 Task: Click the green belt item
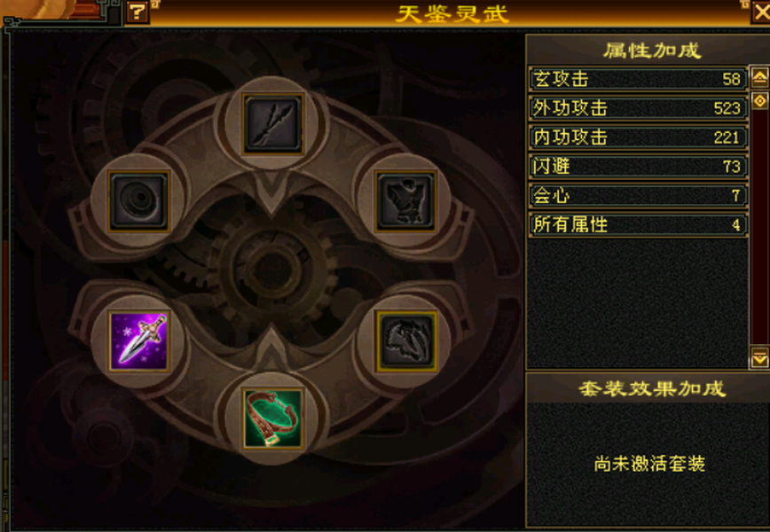coord(273,419)
